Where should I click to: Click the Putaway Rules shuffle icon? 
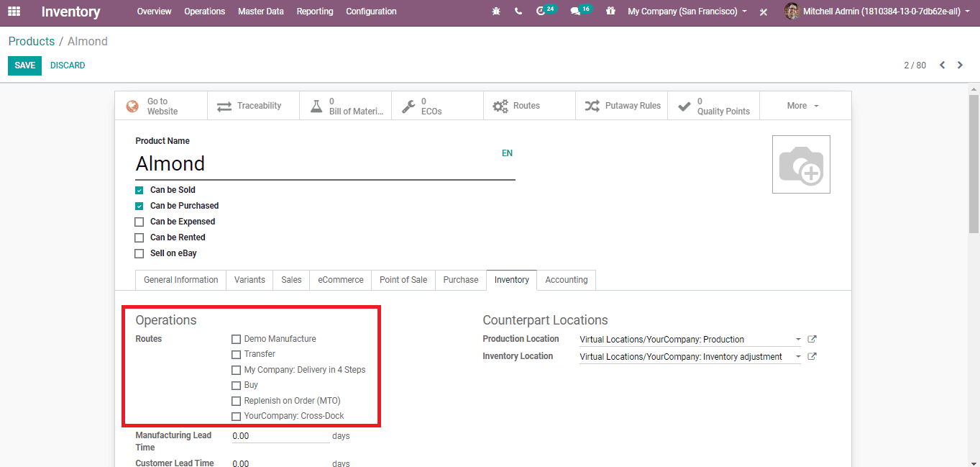tap(592, 106)
